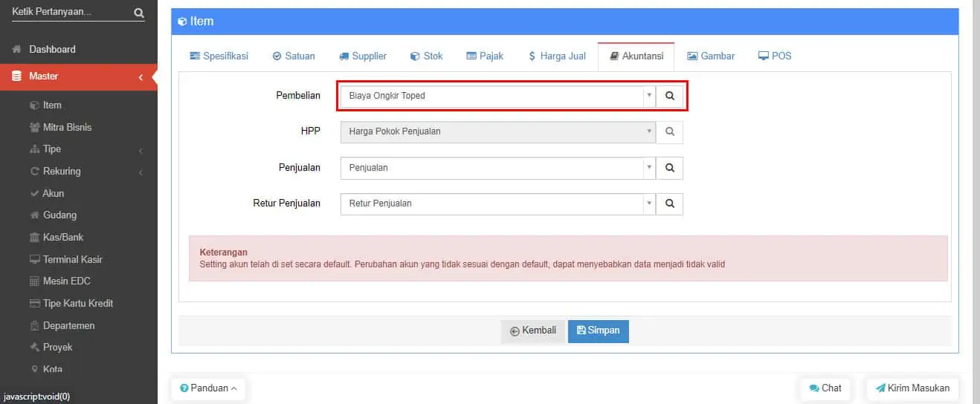Search accounts for Pembelian field
This screenshot has width=980, height=404.
pyautogui.click(x=669, y=96)
